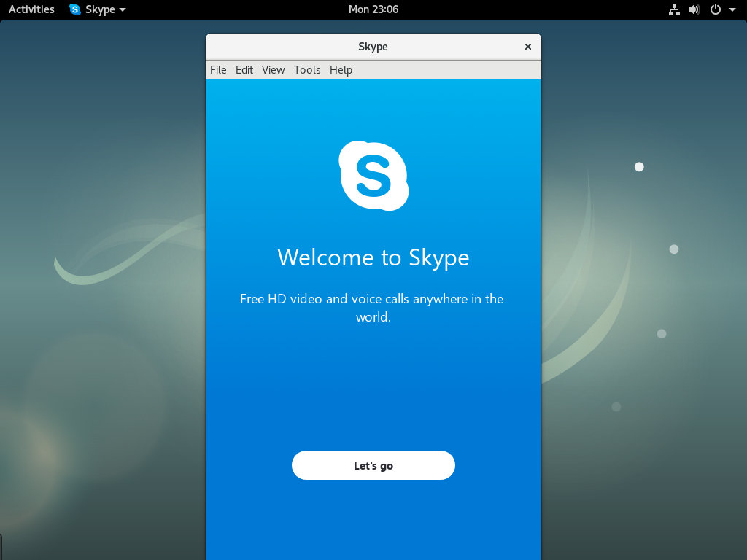
Task: Click the Skype label in top bar
Action: coord(100,9)
